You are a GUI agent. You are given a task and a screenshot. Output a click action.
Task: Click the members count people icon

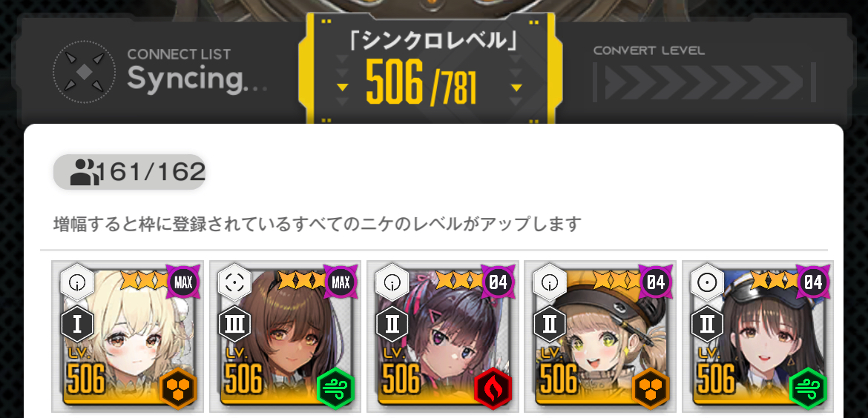(x=85, y=172)
